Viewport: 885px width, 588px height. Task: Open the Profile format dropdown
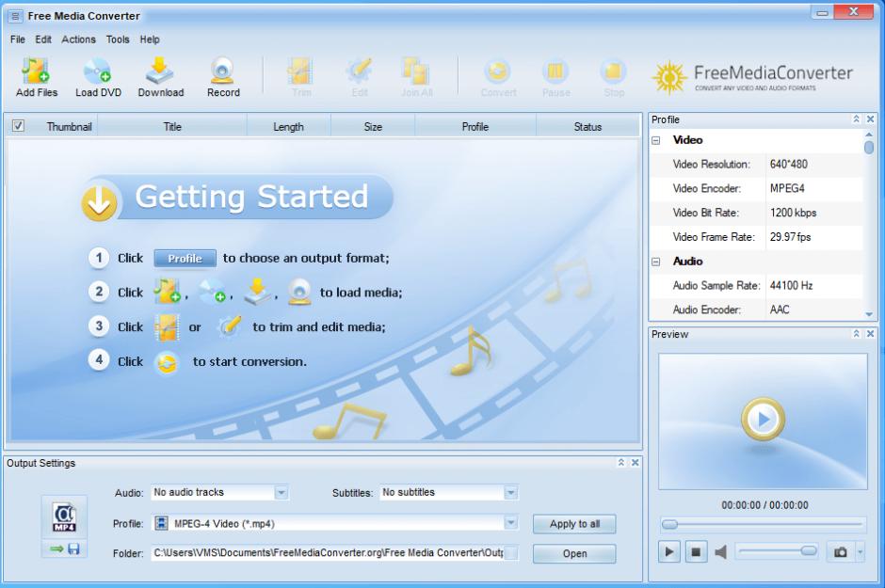[510, 523]
